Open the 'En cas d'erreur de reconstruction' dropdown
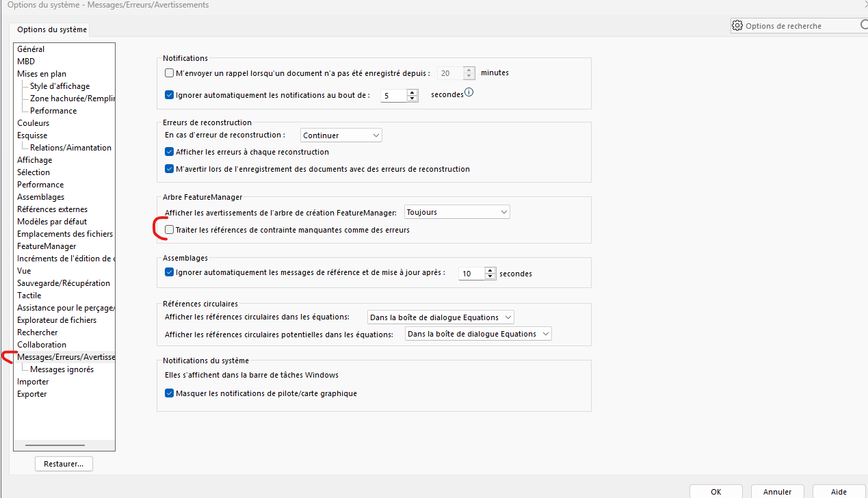This screenshot has width=868, height=498. click(341, 135)
